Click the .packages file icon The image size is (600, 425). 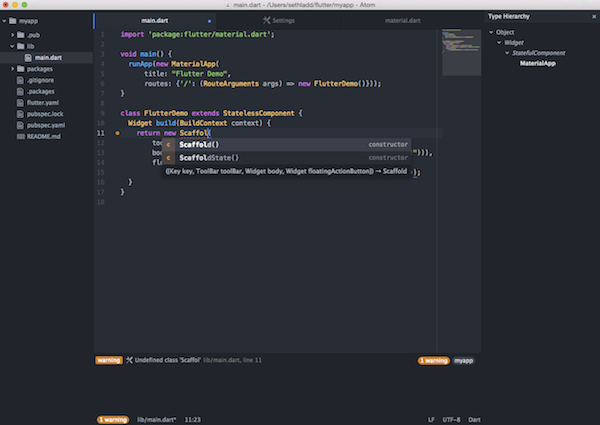[x=20, y=91]
